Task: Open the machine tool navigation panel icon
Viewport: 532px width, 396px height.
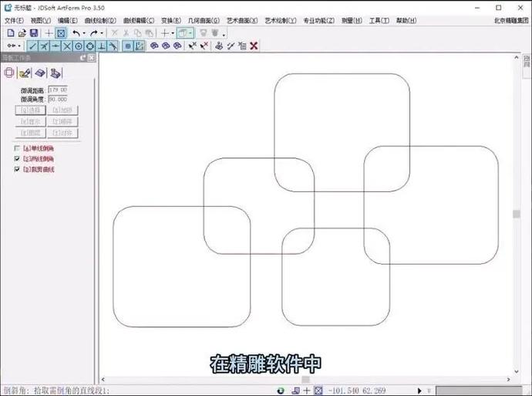Action: pos(56,73)
